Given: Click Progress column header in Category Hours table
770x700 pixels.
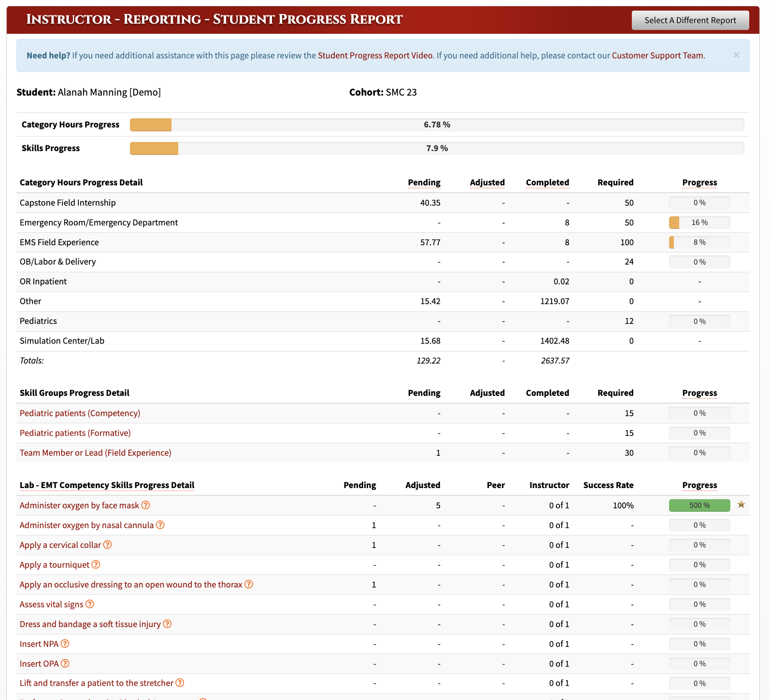Looking at the screenshot, I should tap(699, 182).
